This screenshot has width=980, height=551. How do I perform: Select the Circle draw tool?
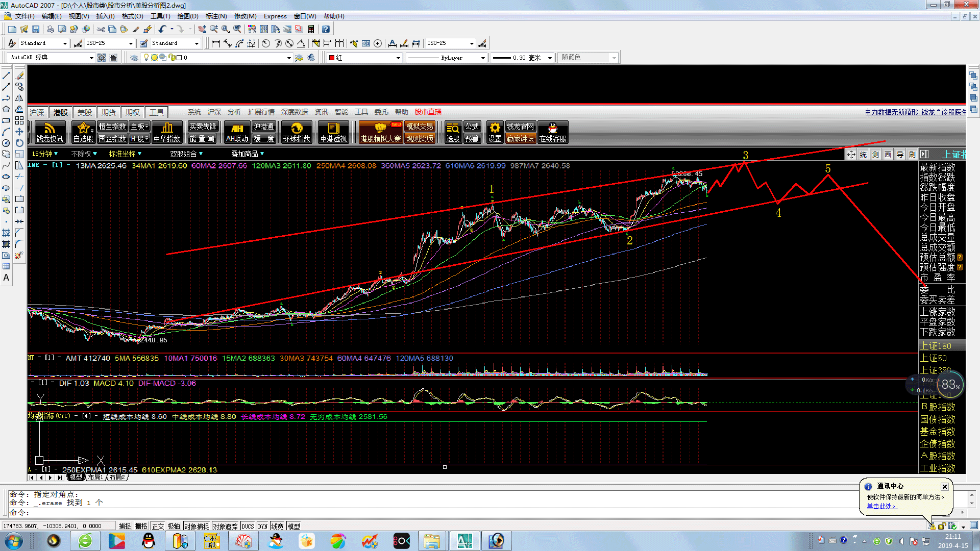point(6,143)
